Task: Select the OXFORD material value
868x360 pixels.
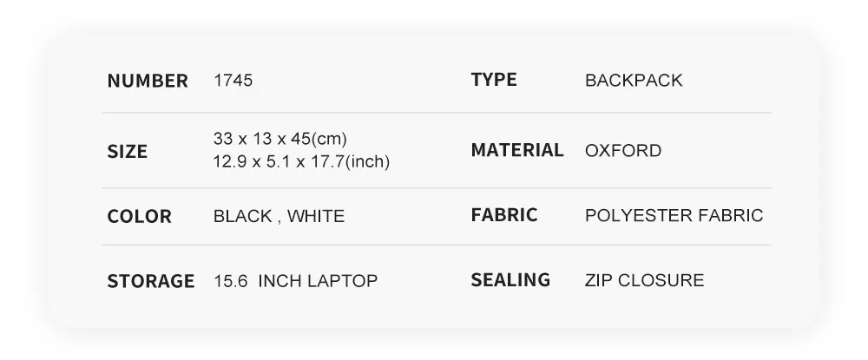Action: tap(623, 151)
